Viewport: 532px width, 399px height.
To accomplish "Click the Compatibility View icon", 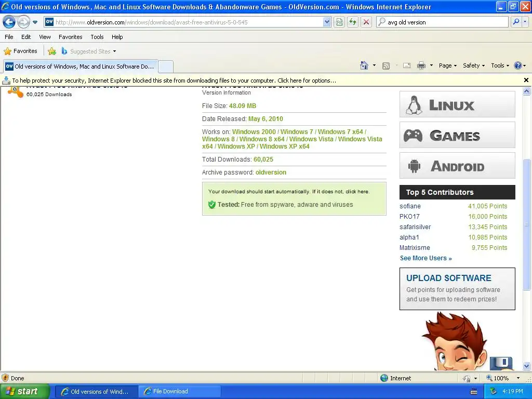I will 339,22.
